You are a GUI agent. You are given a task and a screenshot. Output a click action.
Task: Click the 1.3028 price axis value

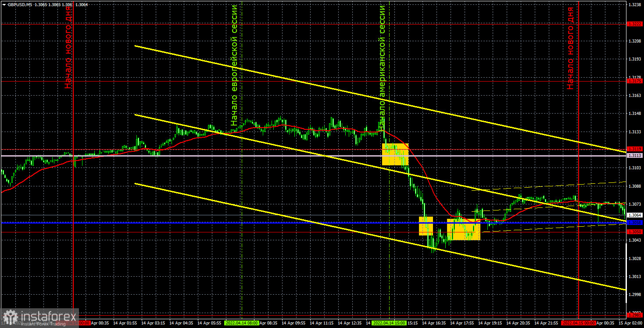[x=635, y=259]
